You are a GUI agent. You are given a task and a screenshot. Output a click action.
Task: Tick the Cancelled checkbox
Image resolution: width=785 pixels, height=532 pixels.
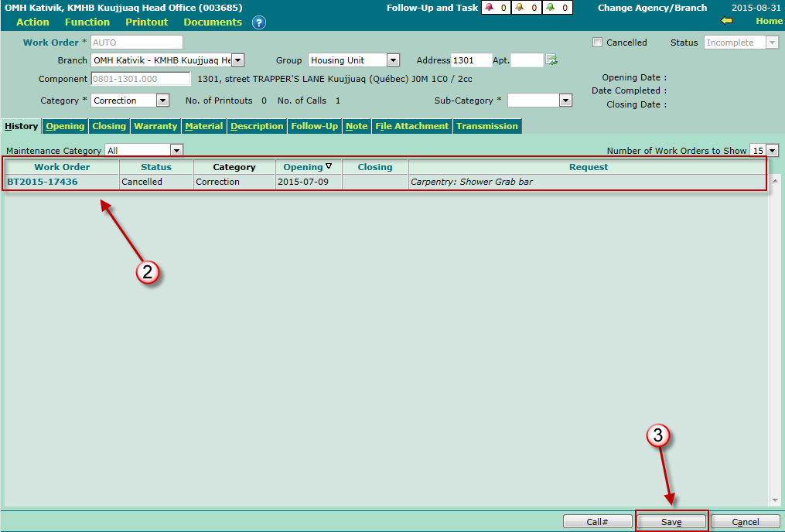pos(597,43)
